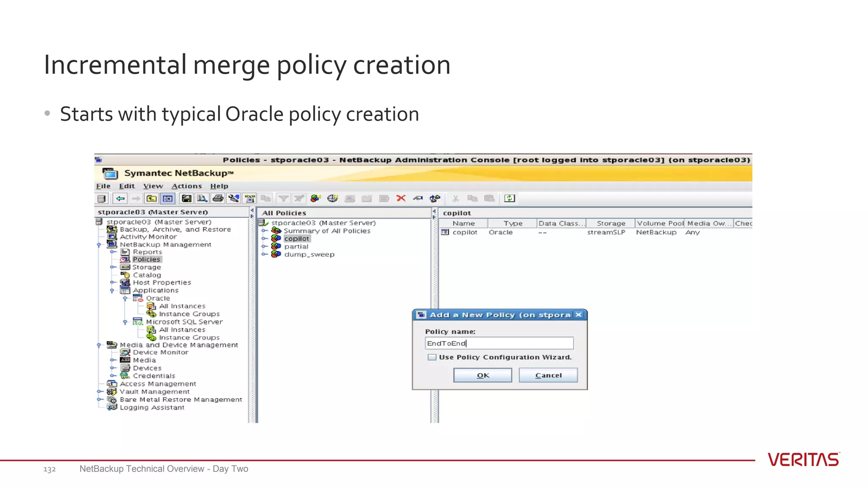Viewport: 868px width, 488px height.
Task: Expand the dump_sweep policy node
Action: [264, 255]
